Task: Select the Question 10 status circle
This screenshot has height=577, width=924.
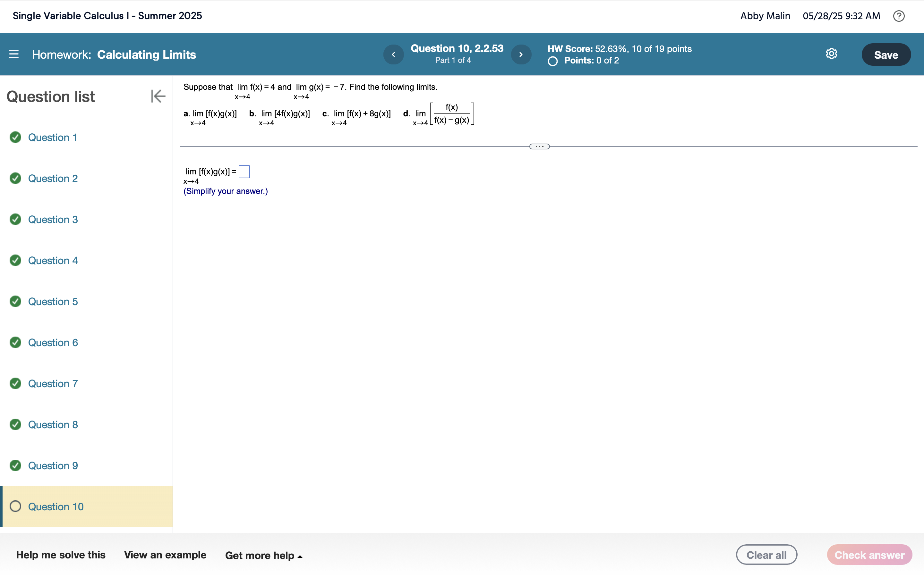Action: (15, 506)
